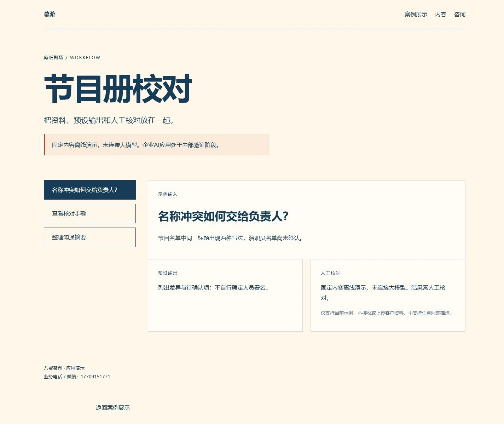This screenshot has height=424, width=504.
Task: Select the 名称冲突如何交给负责人? tab button
Action: tap(90, 190)
